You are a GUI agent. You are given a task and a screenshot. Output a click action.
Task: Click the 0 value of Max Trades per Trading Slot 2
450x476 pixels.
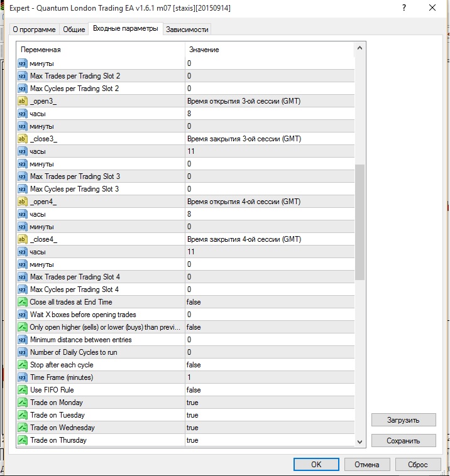pos(189,76)
